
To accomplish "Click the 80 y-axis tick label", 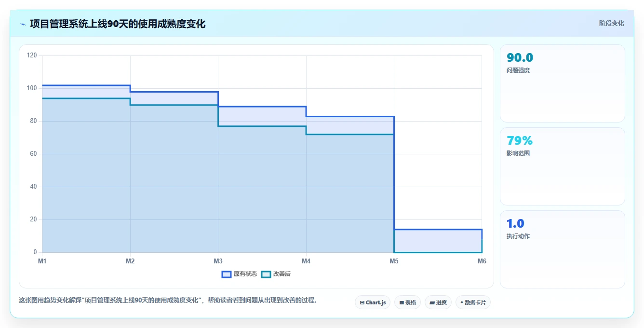I will point(33,121).
